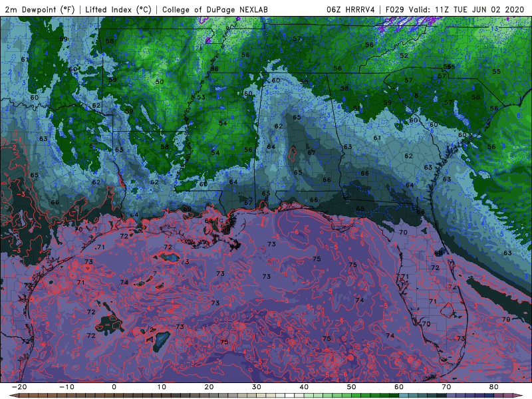Screen dimensions: 532x399
Task: Click the dewpoint value 69 near the Louisiana coast
Action: [188, 209]
